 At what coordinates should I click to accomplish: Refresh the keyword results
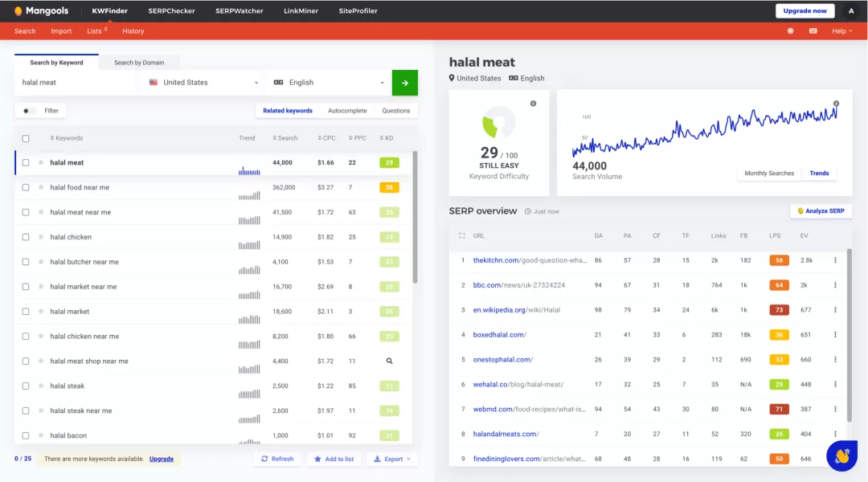pyautogui.click(x=277, y=459)
